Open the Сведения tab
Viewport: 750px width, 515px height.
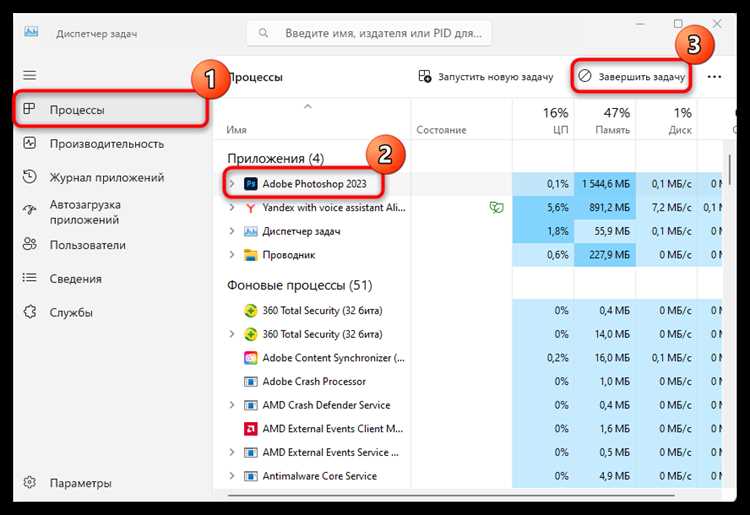tap(111, 279)
